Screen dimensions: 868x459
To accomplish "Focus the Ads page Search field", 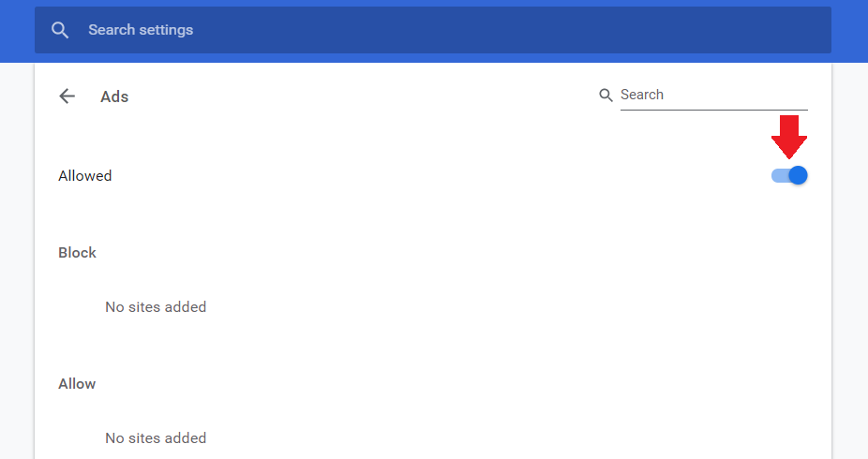I will pyautogui.click(x=712, y=95).
